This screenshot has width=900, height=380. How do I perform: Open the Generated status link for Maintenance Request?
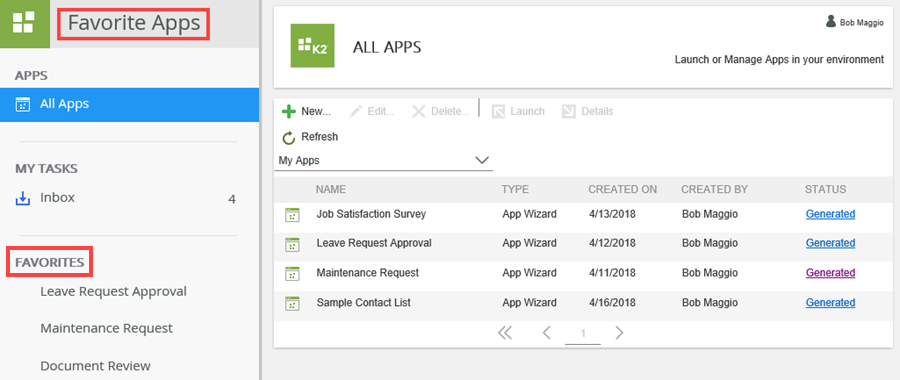click(x=830, y=273)
